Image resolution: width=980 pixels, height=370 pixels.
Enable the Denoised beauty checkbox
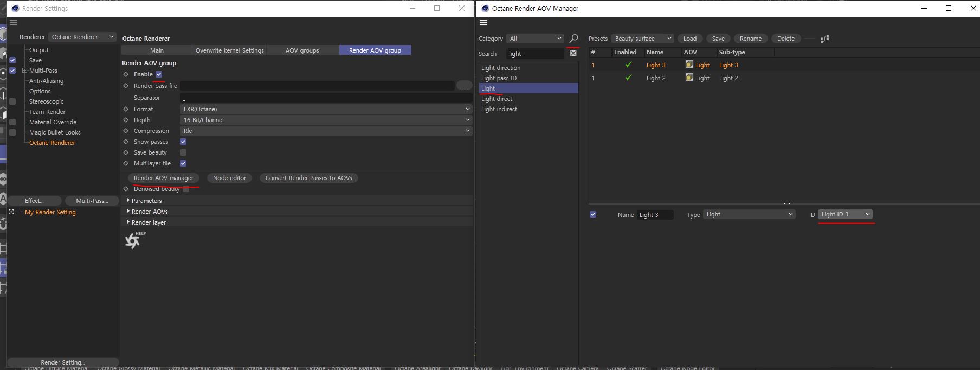tap(186, 189)
